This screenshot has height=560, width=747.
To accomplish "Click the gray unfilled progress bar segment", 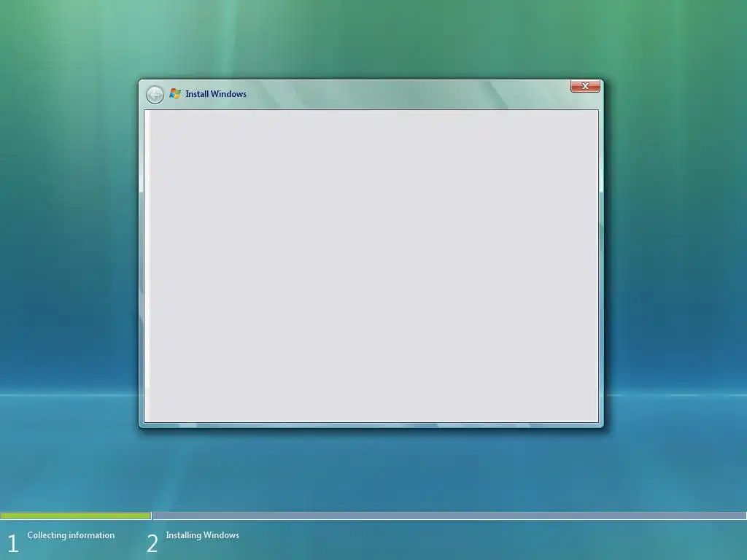I will [x=449, y=516].
